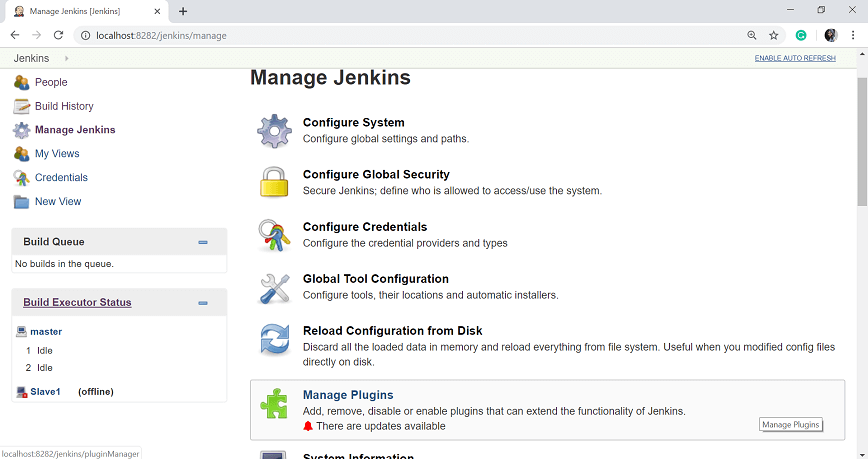
Task: Click the browser back arrow
Action: pos(15,35)
